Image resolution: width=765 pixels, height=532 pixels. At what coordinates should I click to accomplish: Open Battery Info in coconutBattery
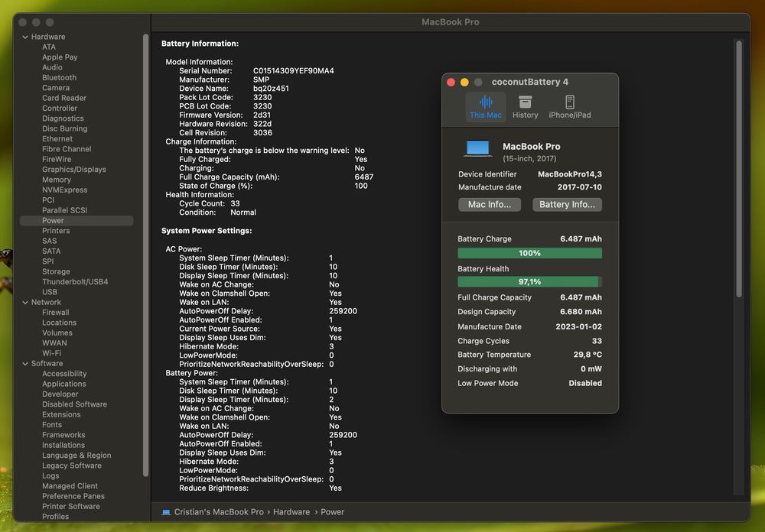click(x=567, y=204)
